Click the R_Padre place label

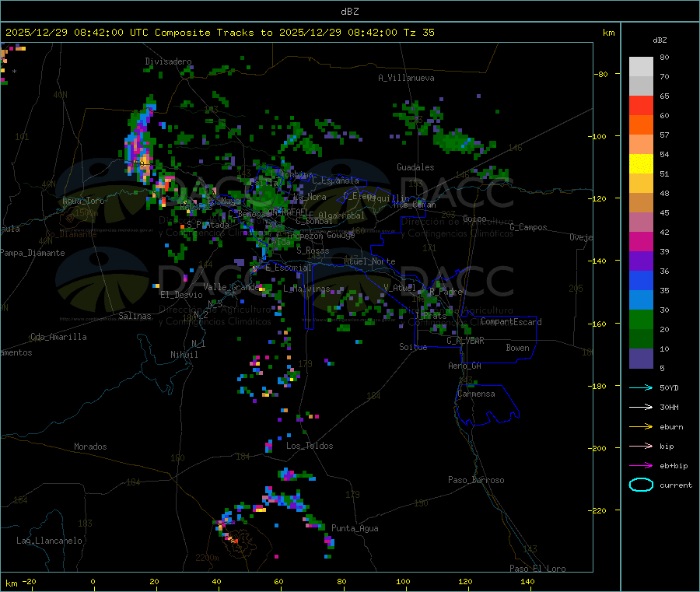pyautogui.click(x=446, y=292)
